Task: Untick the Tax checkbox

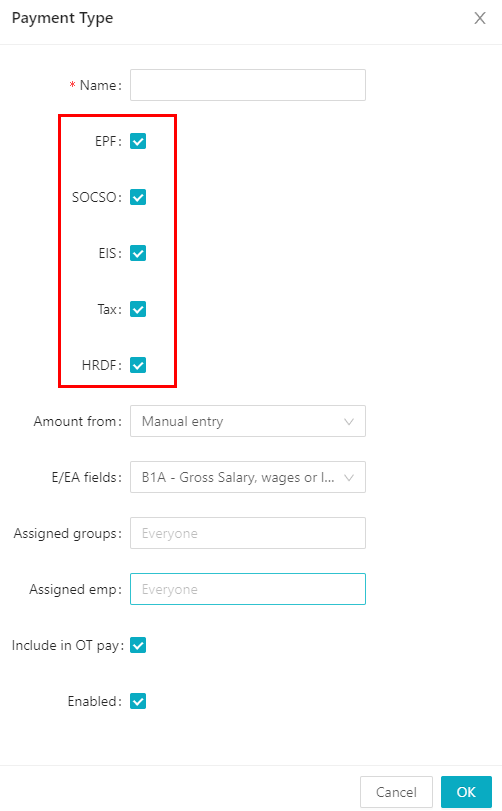Action: tap(138, 309)
